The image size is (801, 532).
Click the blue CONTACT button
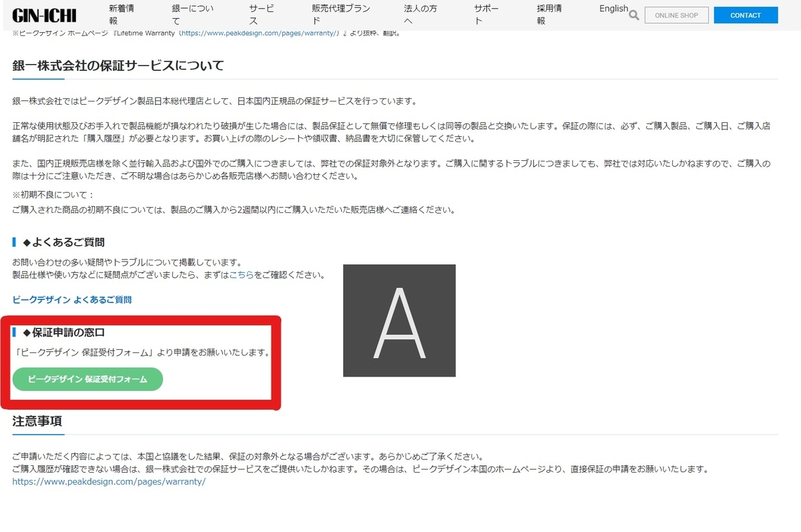[746, 15]
